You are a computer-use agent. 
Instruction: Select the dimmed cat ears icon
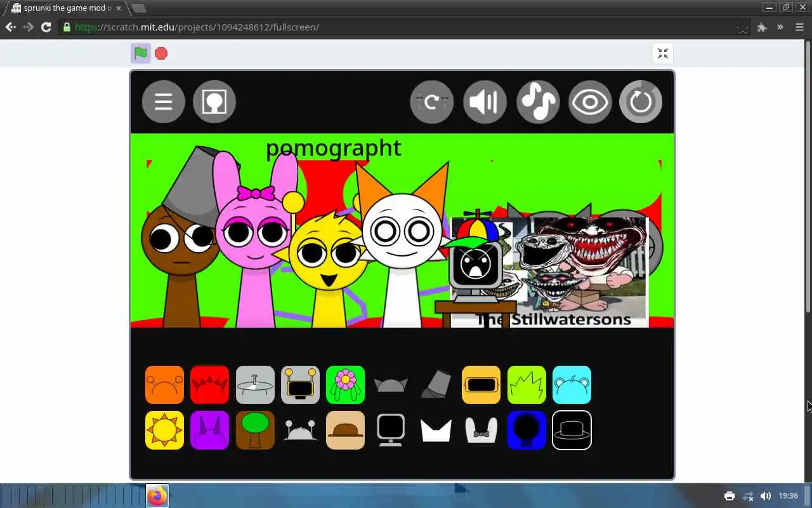point(391,385)
